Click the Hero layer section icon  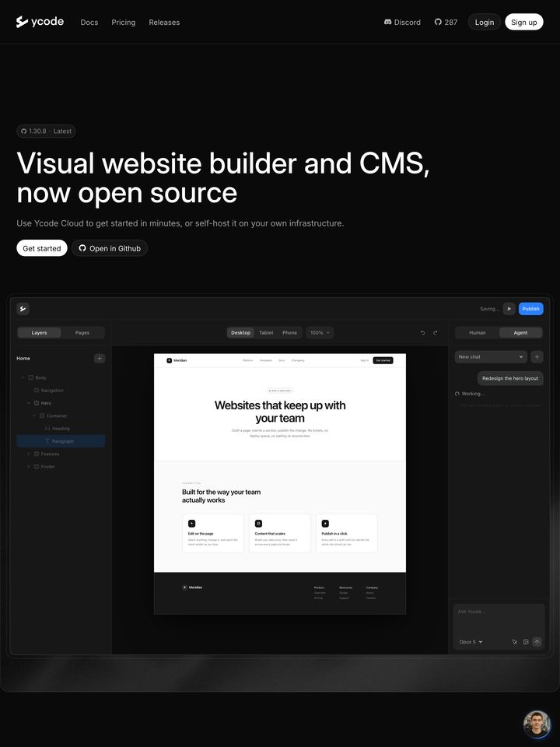tap(37, 403)
